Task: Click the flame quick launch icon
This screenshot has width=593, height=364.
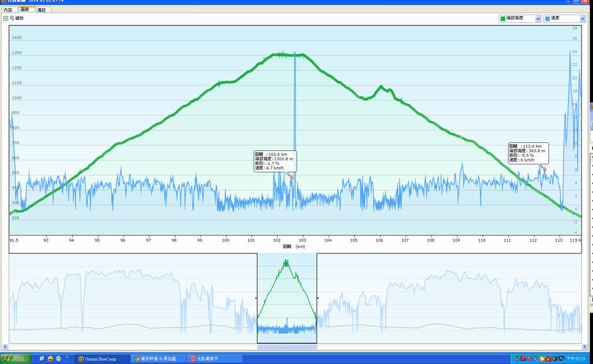Action: point(58,358)
